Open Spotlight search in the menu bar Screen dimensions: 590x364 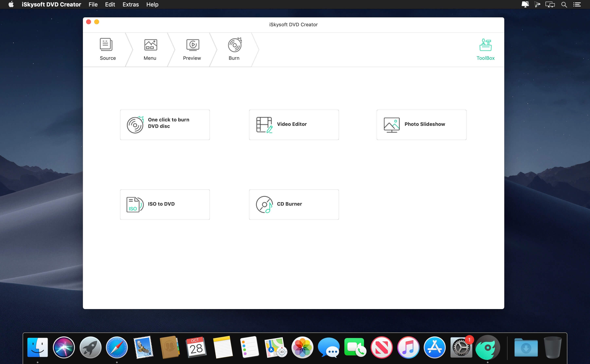(x=564, y=4)
